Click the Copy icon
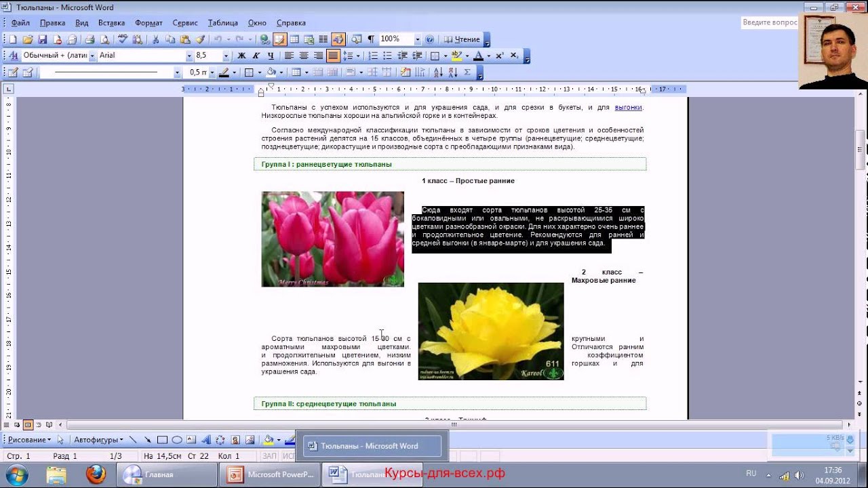 [x=170, y=39]
